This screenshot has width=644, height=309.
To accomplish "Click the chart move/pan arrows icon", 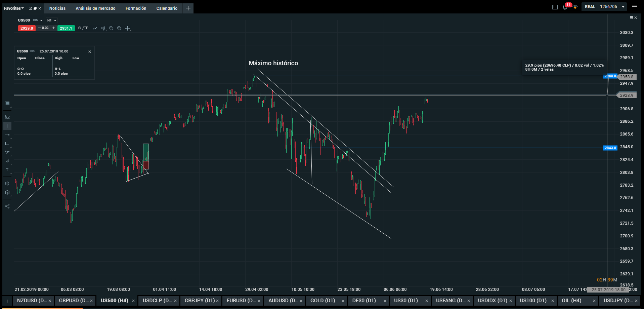I will 128,28.
